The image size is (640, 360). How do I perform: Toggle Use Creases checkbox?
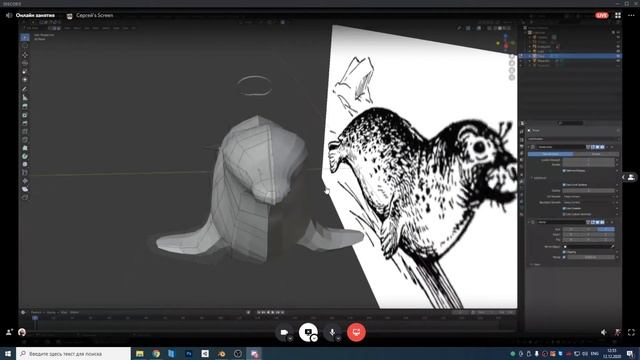pyautogui.click(x=564, y=208)
